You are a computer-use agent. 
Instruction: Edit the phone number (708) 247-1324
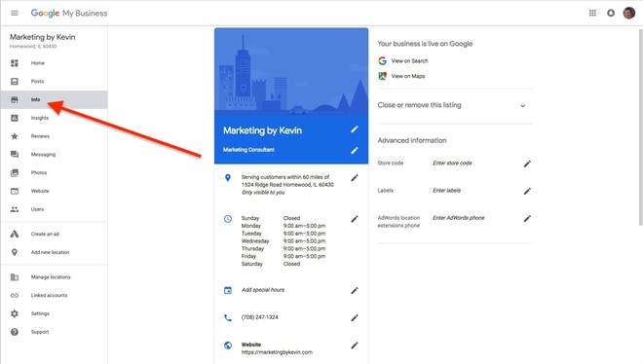pyautogui.click(x=355, y=318)
